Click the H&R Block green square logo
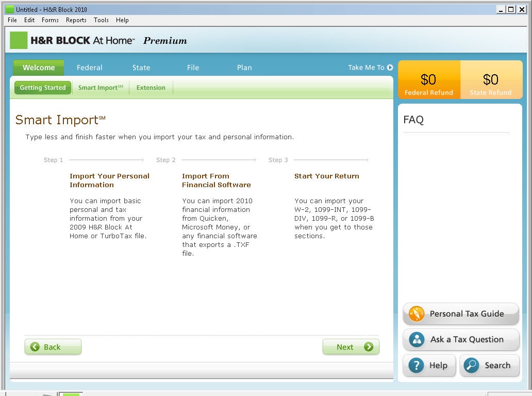This screenshot has height=396, width=532. pyautogui.click(x=19, y=40)
